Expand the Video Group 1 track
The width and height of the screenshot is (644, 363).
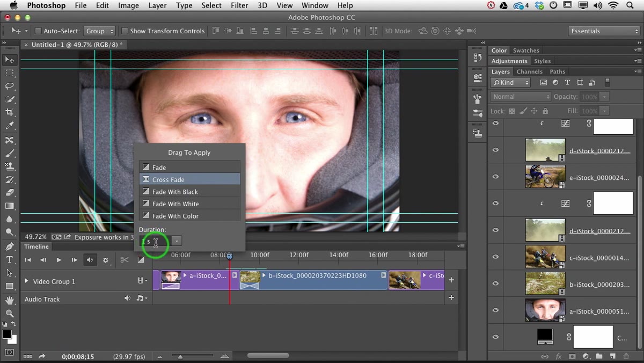coord(26,281)
